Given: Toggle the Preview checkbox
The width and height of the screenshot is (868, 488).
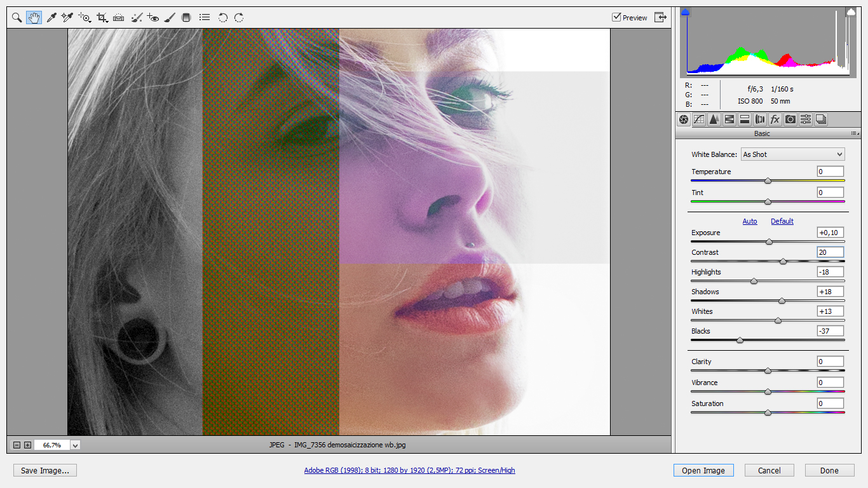Looking at the screenshot, I should click(x=616, y=18).
